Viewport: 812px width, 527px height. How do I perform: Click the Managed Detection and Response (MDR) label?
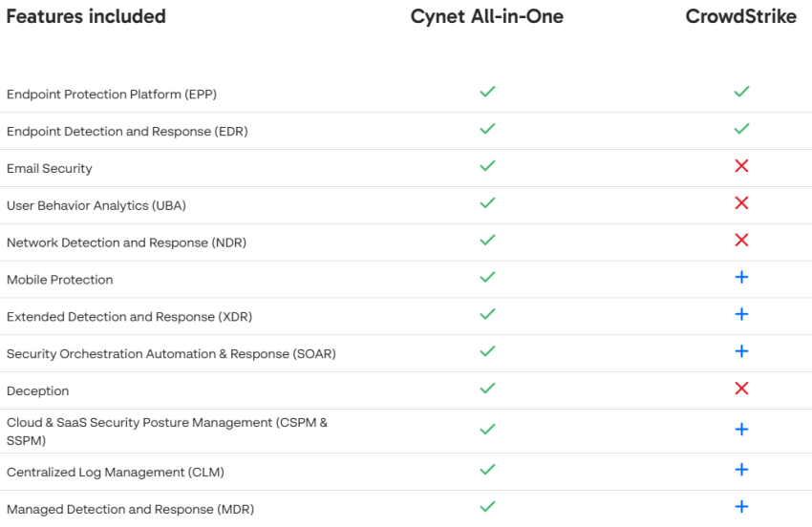coord(130,510)
